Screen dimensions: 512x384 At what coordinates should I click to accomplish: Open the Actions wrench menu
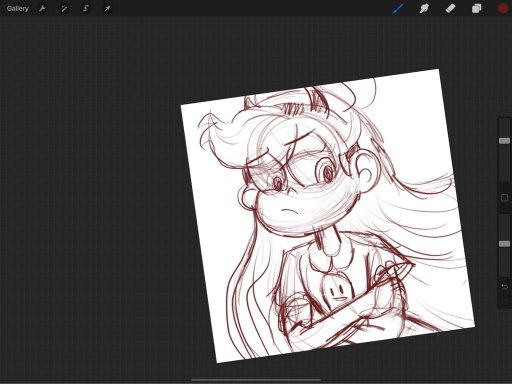pyautogui.click(x=42, y=9)
